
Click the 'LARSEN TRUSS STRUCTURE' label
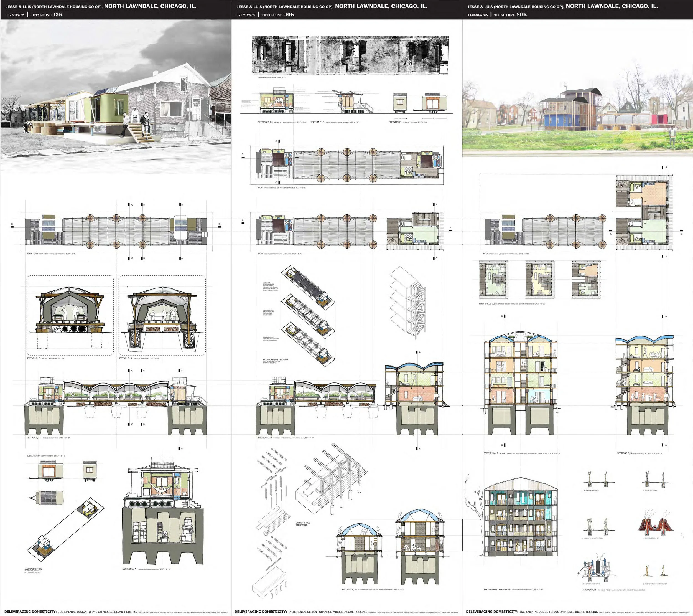coord(302,524)
